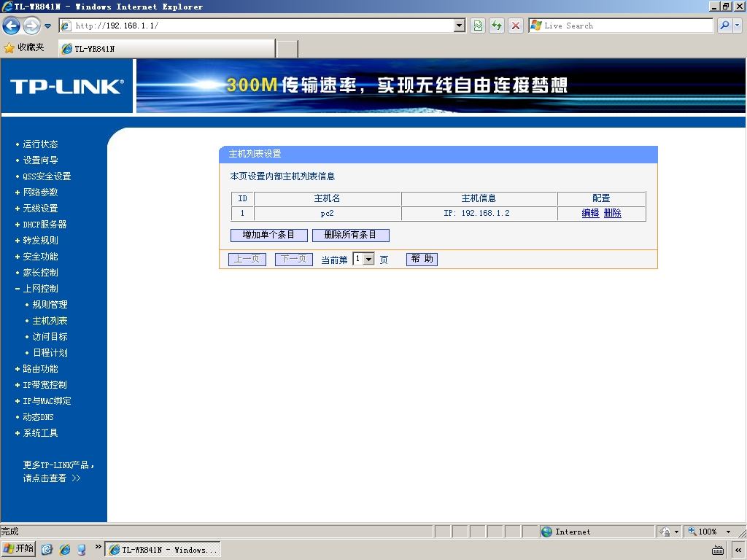
Task: Click the 下一页 button
Action: (x=294, y=259)
